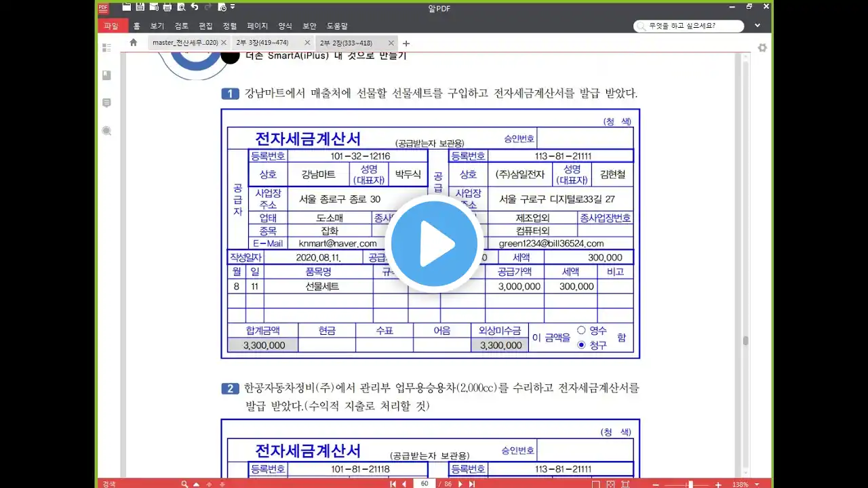This screenshot has height=488, width=868.
Task: Click the AlPDF app logo icon
Action: [103, 7]
